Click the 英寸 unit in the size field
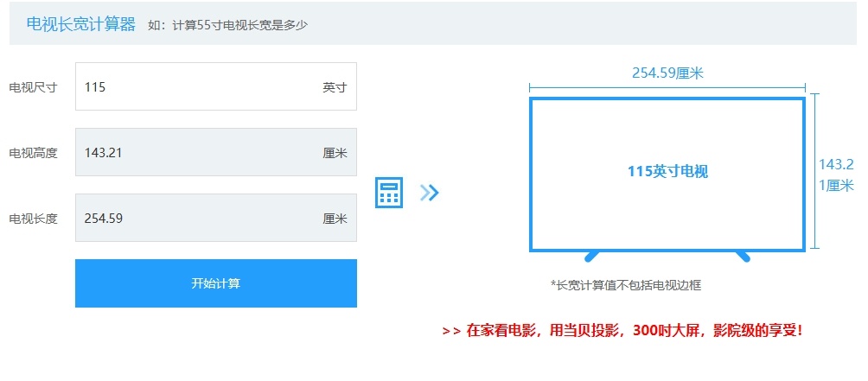The width and height of the screenshot is (868, 381). point(335,87)
